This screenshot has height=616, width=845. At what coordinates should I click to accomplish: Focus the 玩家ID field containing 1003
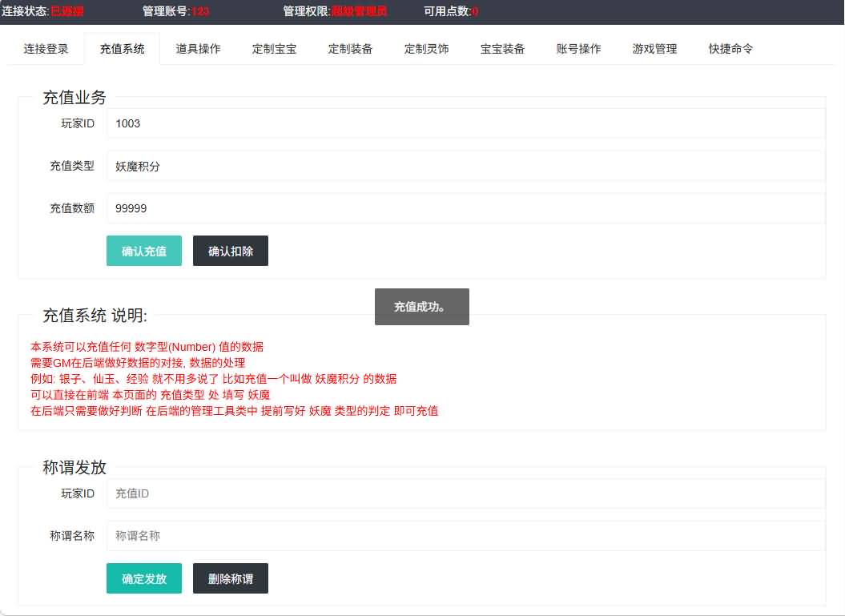[465, 123]
